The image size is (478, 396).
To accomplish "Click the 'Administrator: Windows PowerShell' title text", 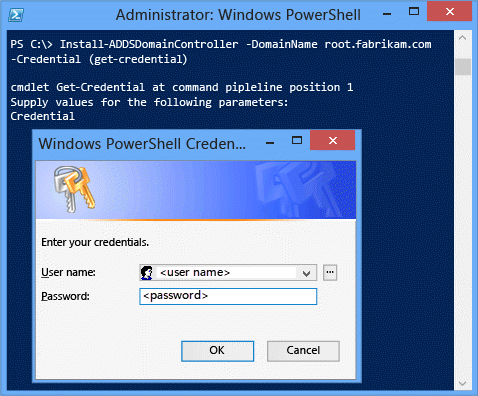I will (238, 15).
